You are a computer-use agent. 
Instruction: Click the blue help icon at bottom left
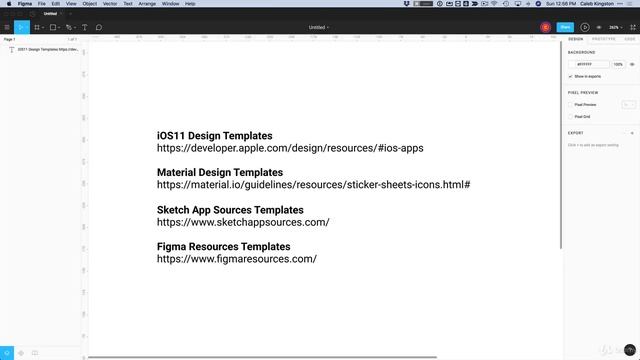pos(7,353)
